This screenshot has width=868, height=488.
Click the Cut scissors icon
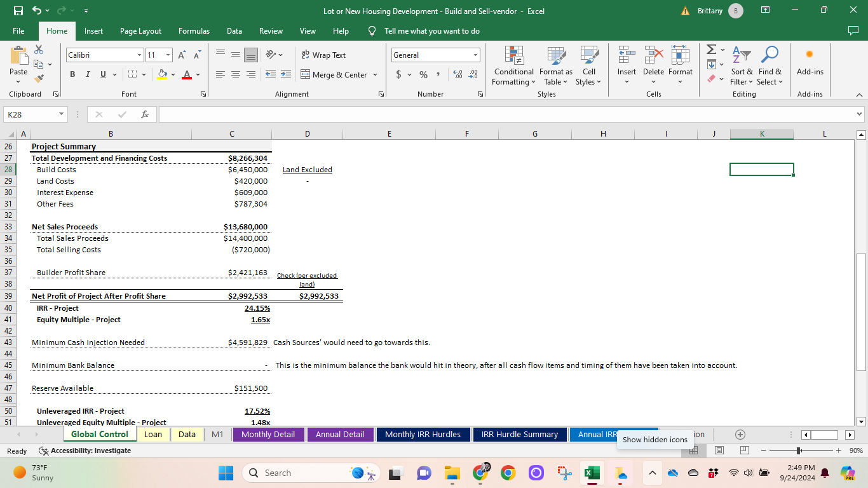[39, 50]
